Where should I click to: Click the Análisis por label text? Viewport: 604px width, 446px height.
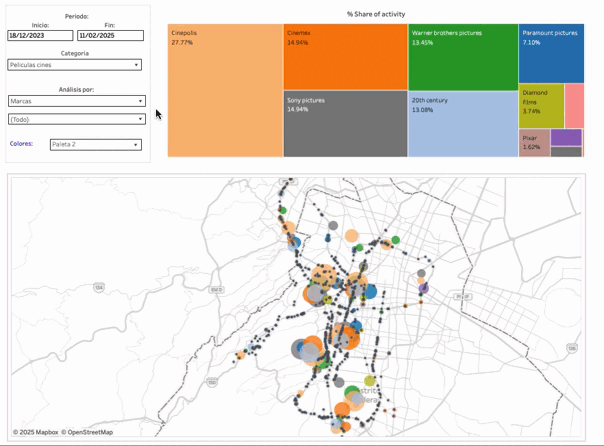76,89
